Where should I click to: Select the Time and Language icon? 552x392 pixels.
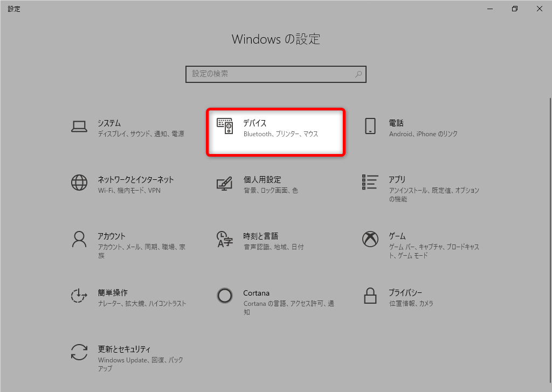pyautogui.click(x=225, y=239)
